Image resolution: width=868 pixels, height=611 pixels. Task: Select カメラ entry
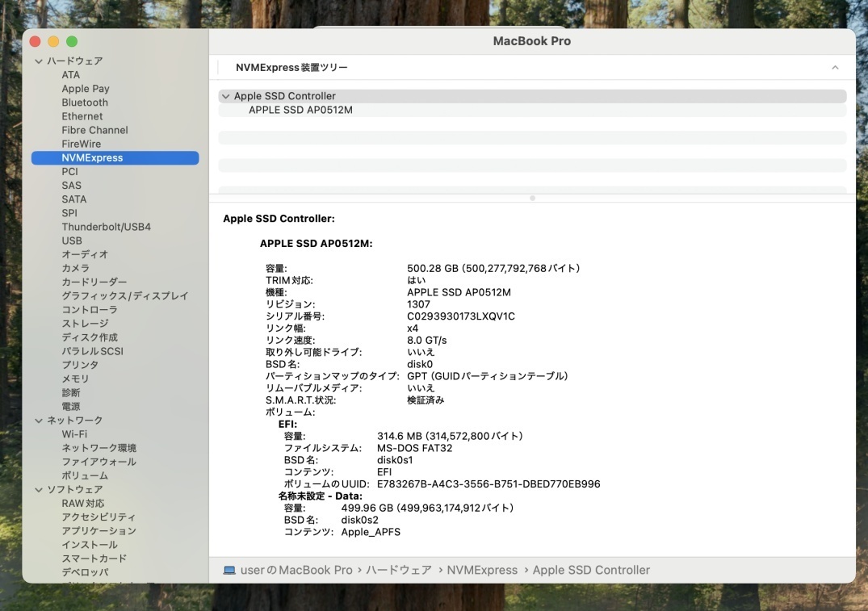[75, 269]
